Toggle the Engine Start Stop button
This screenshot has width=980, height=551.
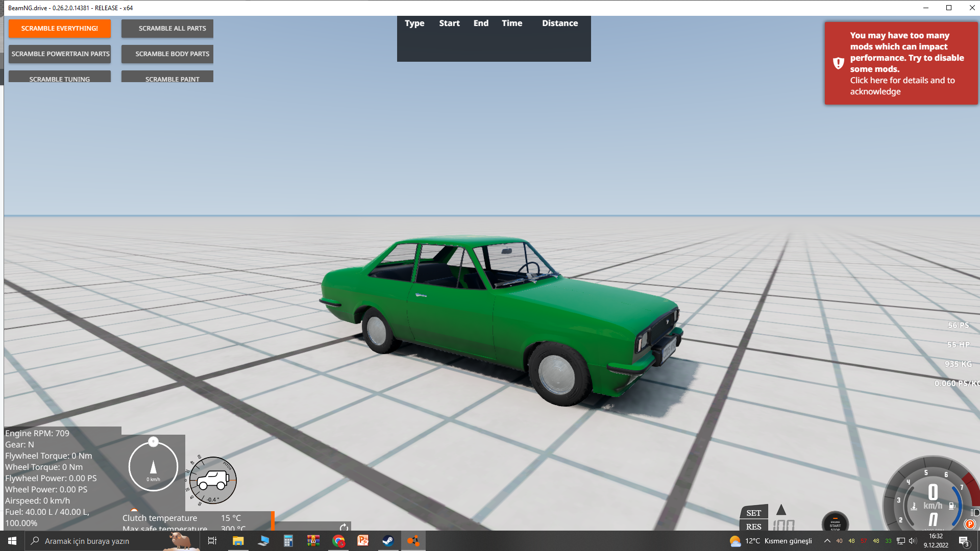pos(835,522)
